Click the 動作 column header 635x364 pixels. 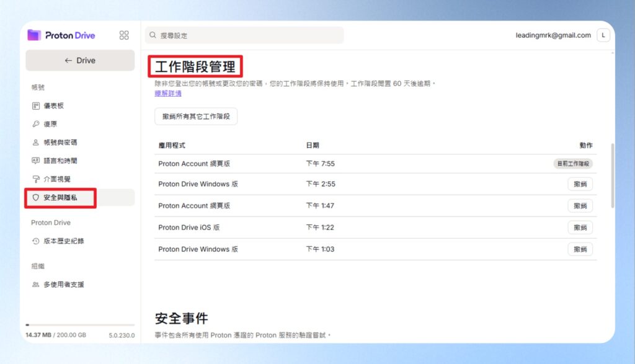click(585, 145)
